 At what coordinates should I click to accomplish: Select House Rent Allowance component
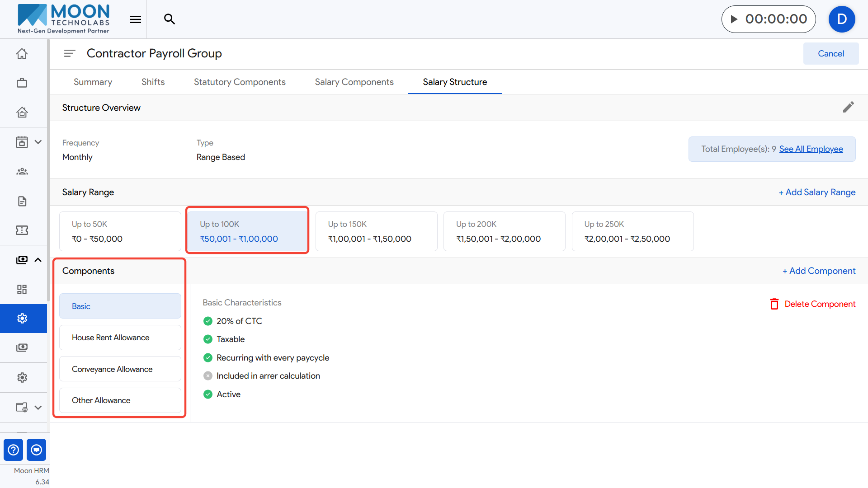pyautogui.click(x=120, y=338)
